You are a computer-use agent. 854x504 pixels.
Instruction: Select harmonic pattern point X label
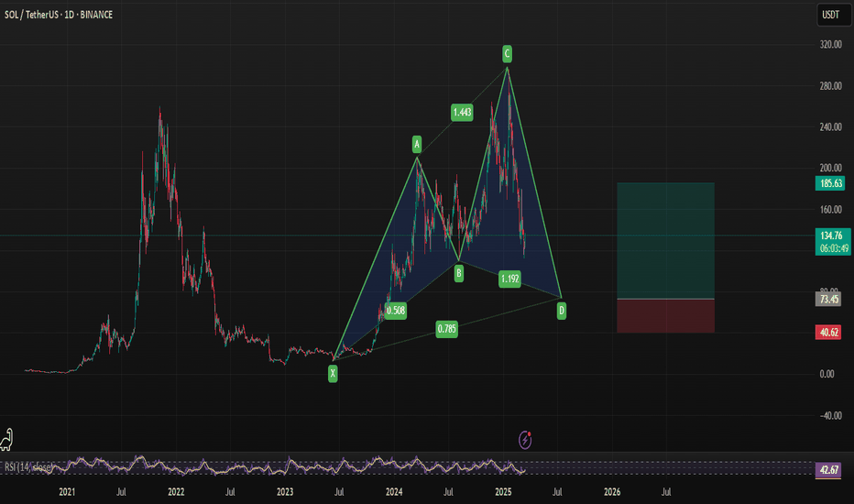click(x=333, y=373)
